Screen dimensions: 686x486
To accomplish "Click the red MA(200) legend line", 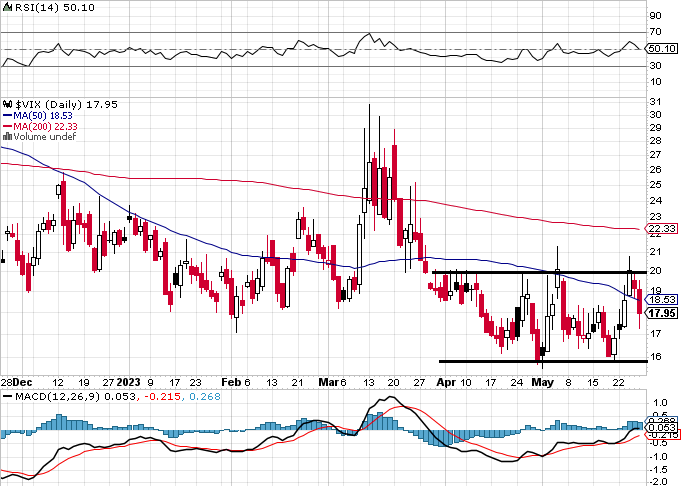I will [x=7, y=126].
